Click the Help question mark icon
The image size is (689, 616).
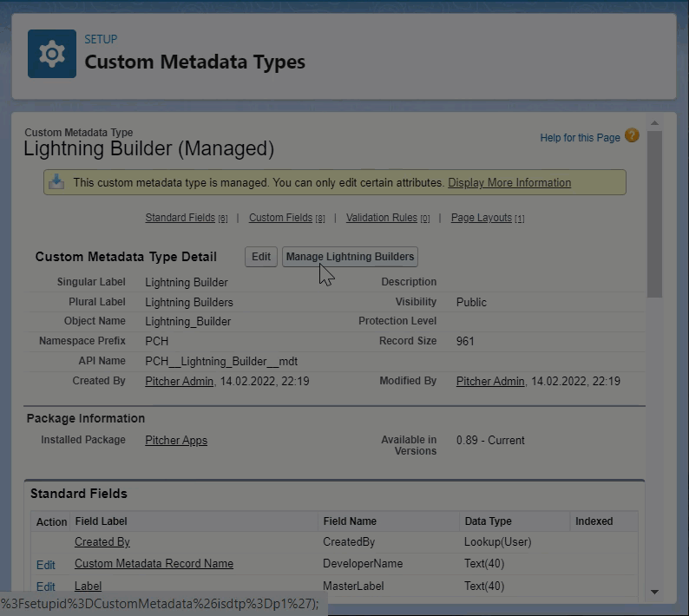click(632, 136)
